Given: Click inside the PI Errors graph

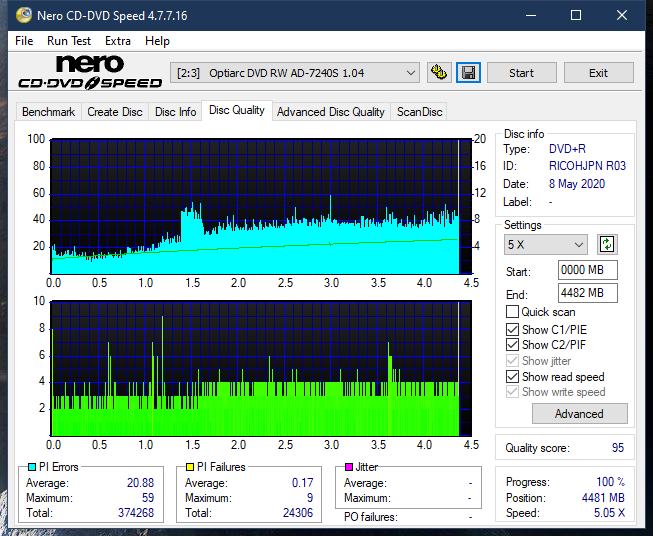Looking at the screenshot, I should [x=261, y=207].
